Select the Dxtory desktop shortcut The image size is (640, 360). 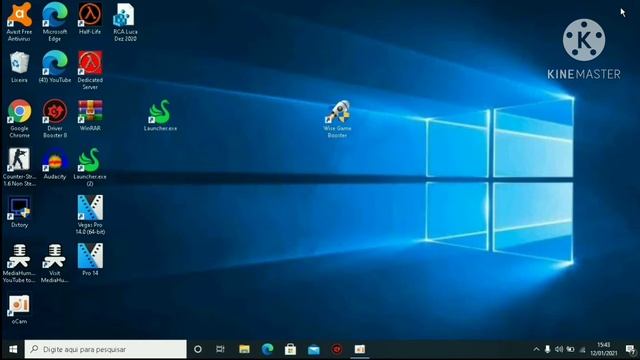pyautogui.click(x=19, y=212)
